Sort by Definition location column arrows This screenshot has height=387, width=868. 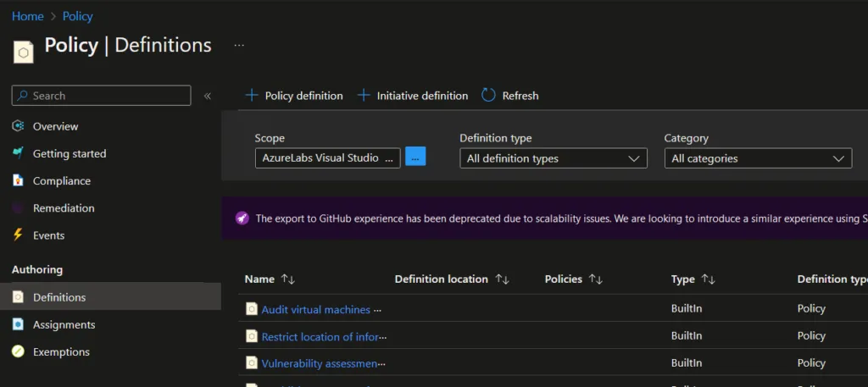pyautogui.click(x=502, y=279)
